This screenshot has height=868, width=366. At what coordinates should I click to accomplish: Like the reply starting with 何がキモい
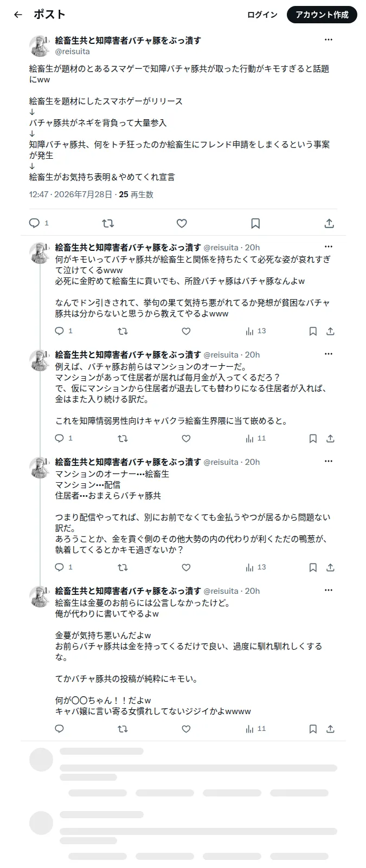point(186,331)
